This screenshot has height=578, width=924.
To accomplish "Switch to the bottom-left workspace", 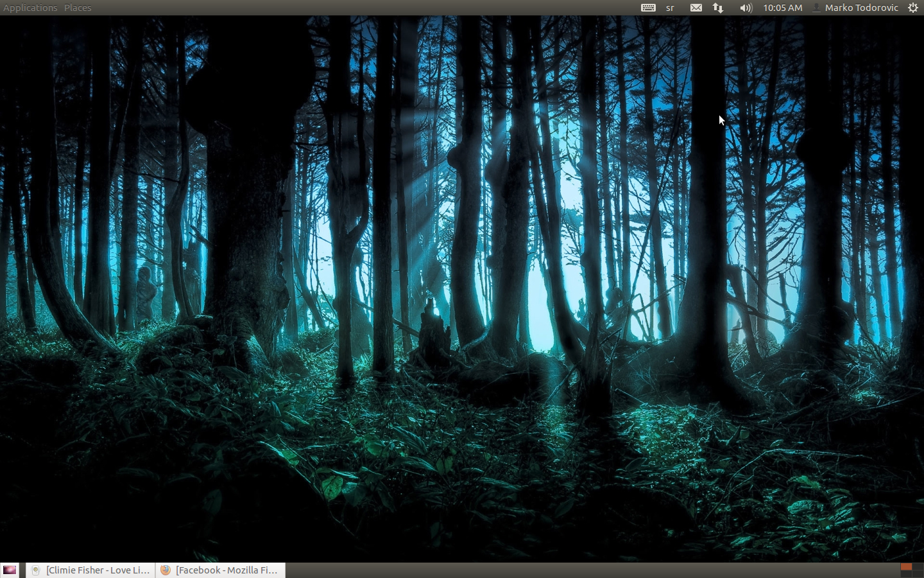I will 906,574.
